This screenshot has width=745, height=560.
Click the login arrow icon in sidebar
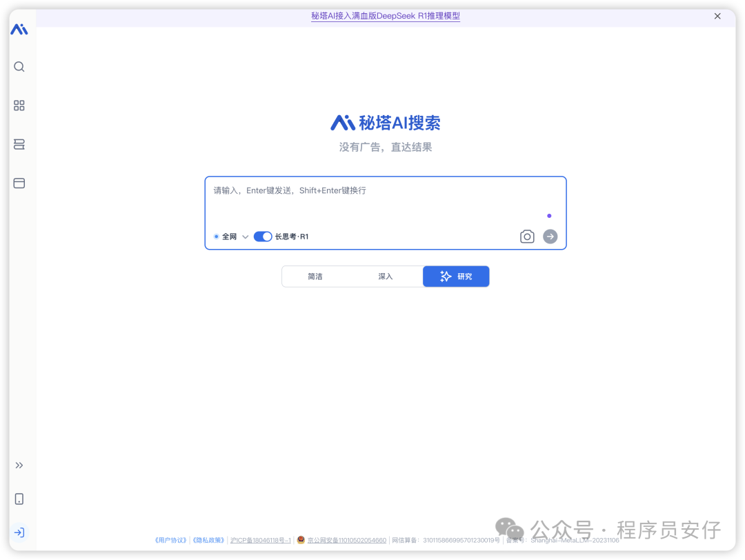[19, 532]
